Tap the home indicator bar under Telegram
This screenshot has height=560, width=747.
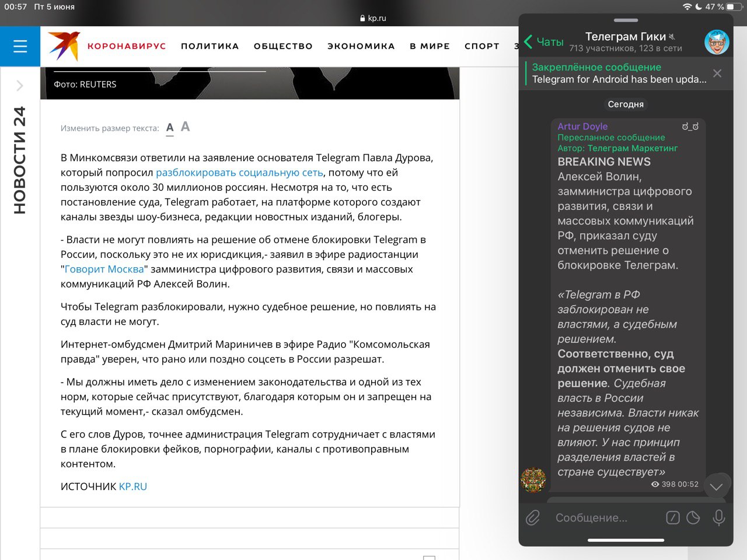[626, 540]
